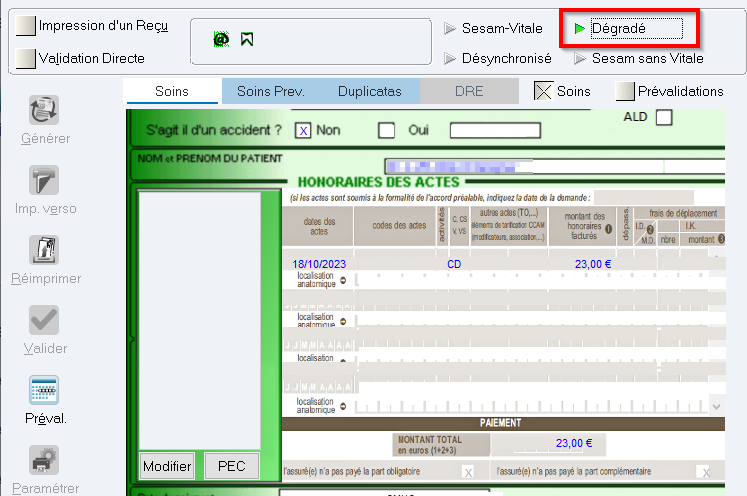Open the Duplicatas tab
The height and width of the screenshot is (496, 747).
coord(370,91)
